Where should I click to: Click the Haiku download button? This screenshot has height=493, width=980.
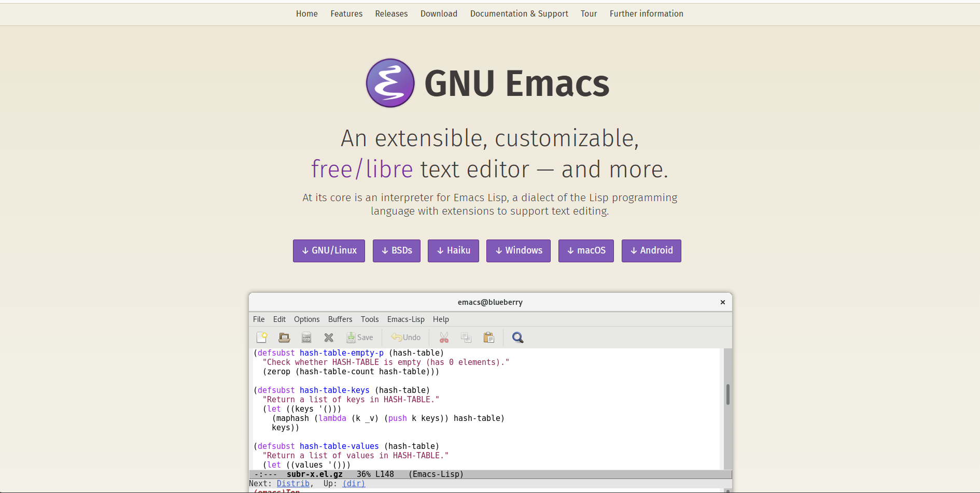pyautogui.click(x=453, y=251)
